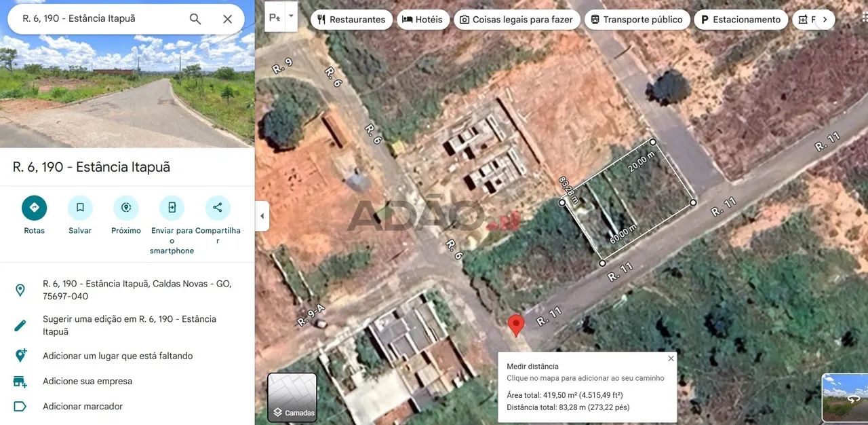Click the search magnifier icon
Image resolution: width=868 pixels, height=425 pixels.
point(195,19)
